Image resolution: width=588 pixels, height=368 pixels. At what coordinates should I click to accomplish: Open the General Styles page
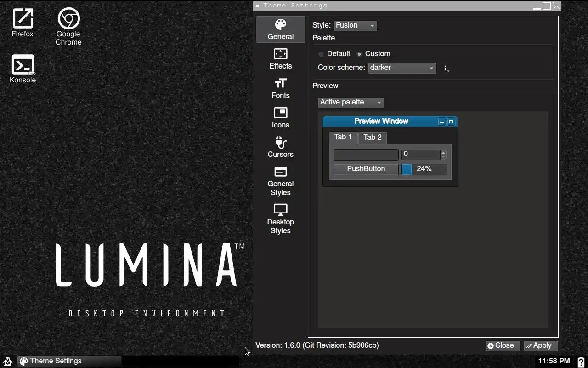point(281,181)
